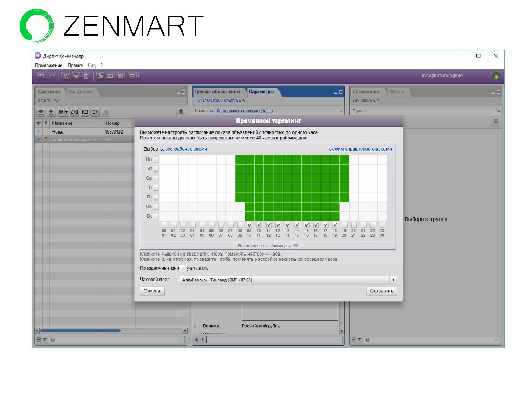The width and height of the screenshot is (532, 399).
Task: Click the table columns toolbar icon
Action: pos(121,76)
